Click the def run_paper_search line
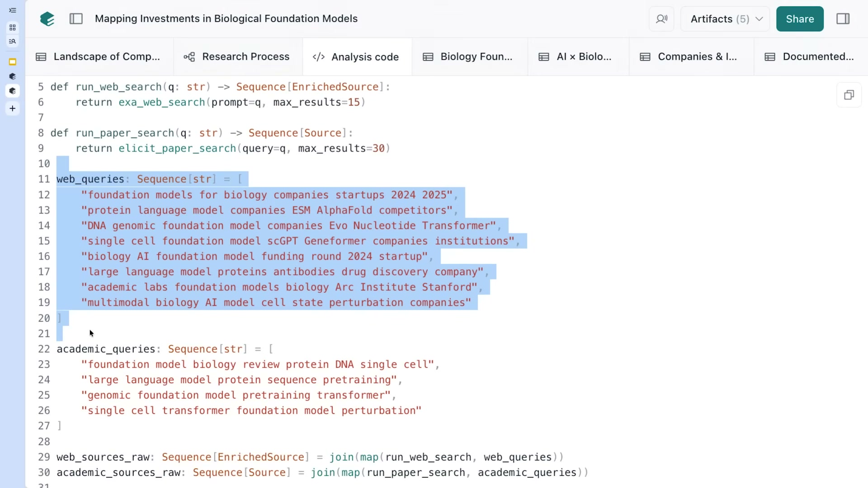This screenshot has height=488, width=868. click(201, 133)
